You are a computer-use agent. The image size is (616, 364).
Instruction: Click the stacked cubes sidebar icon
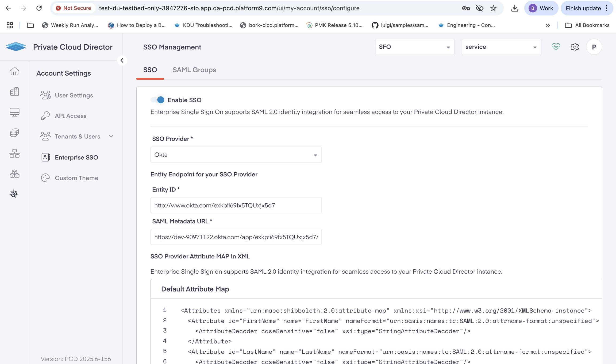(x=14, y=174)
